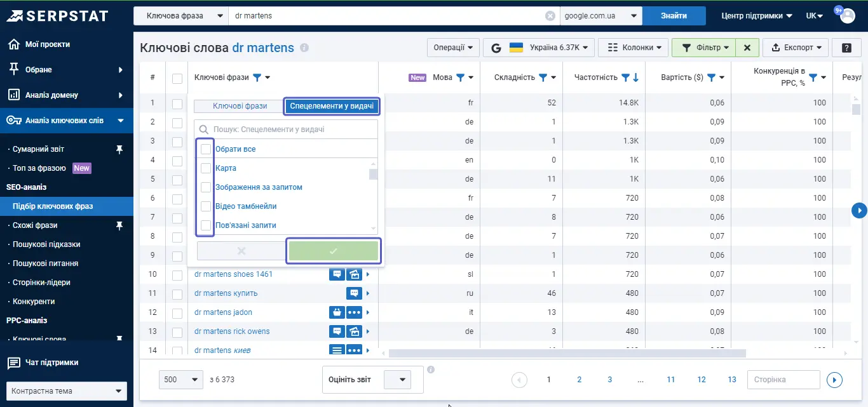
Task: Check the Обрати все checkbox
Action: tap(206, 149)
